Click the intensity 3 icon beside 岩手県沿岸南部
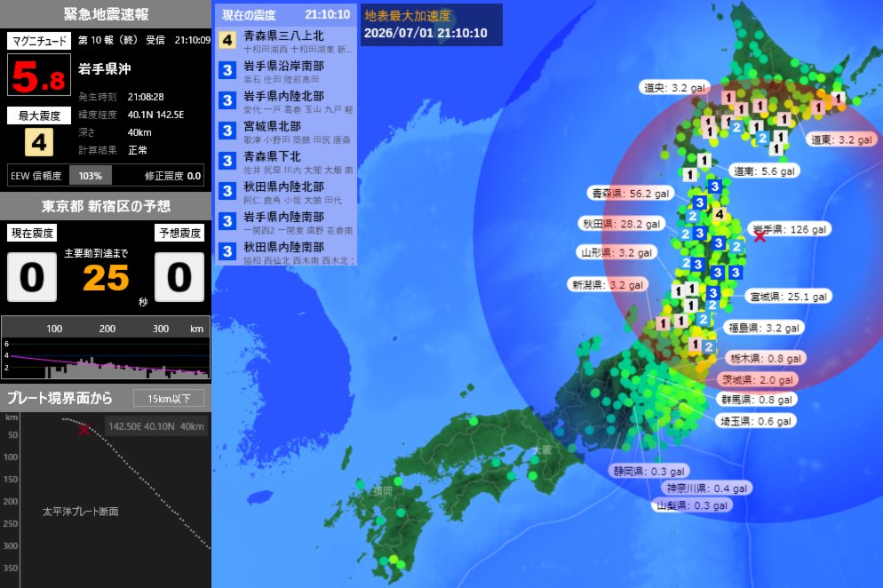The image size is (883, 588). (x=227, y=70)
